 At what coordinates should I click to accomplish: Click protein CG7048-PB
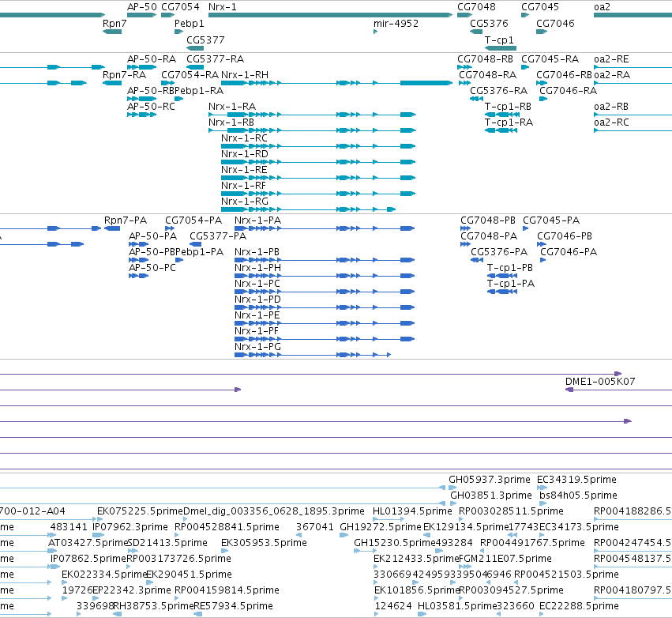pos(488,220)
